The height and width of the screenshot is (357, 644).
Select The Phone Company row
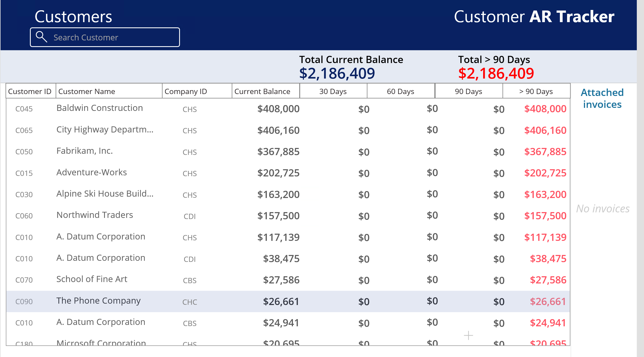pos(98,301)
